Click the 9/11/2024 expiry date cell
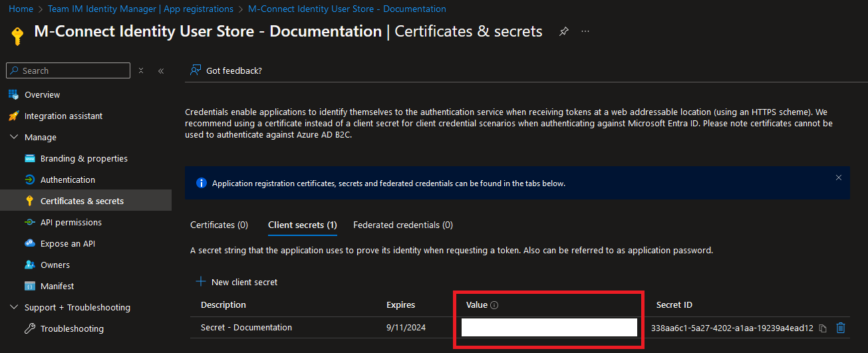The width and height of the screenshot is (868, 353). (406, 327)
